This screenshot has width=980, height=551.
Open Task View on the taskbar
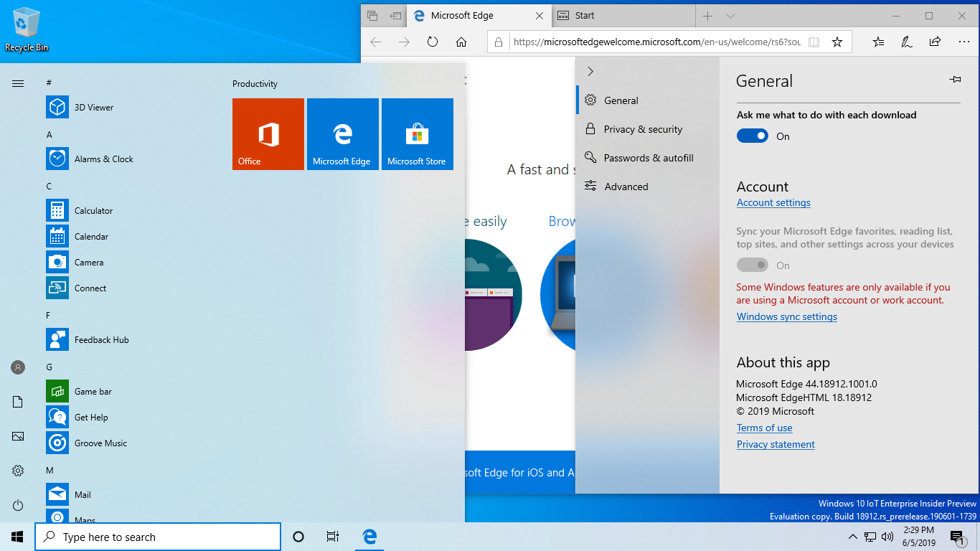pos(332,537)
